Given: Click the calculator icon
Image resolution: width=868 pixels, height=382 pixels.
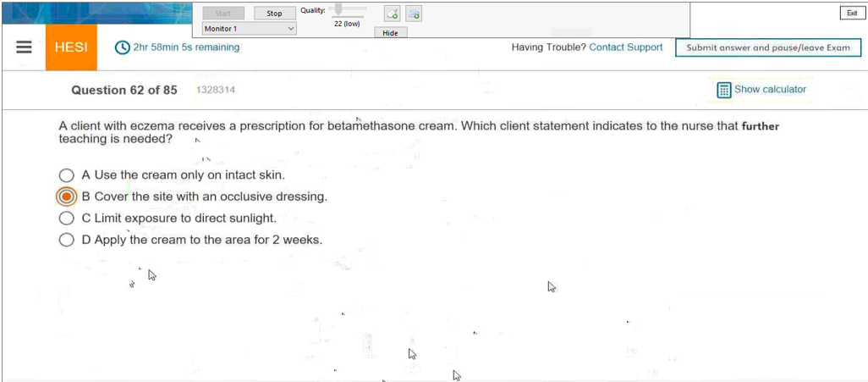Looking at the screenshot, I should click(x=723, y=90).
